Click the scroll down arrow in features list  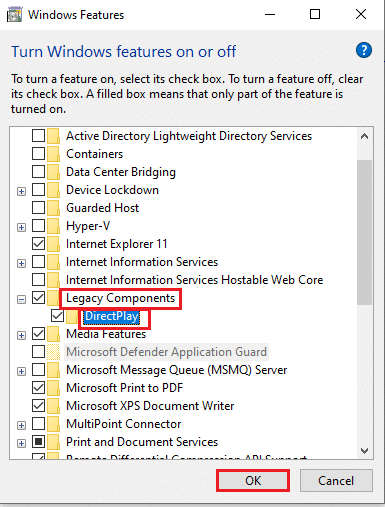tap(364, 451)
